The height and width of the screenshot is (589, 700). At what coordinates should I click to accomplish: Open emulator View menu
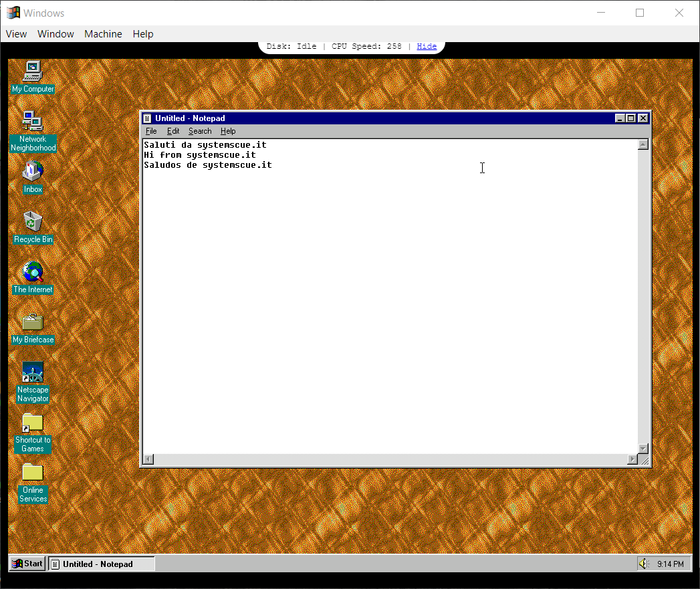pyautogui.click(x=16, y=34)
